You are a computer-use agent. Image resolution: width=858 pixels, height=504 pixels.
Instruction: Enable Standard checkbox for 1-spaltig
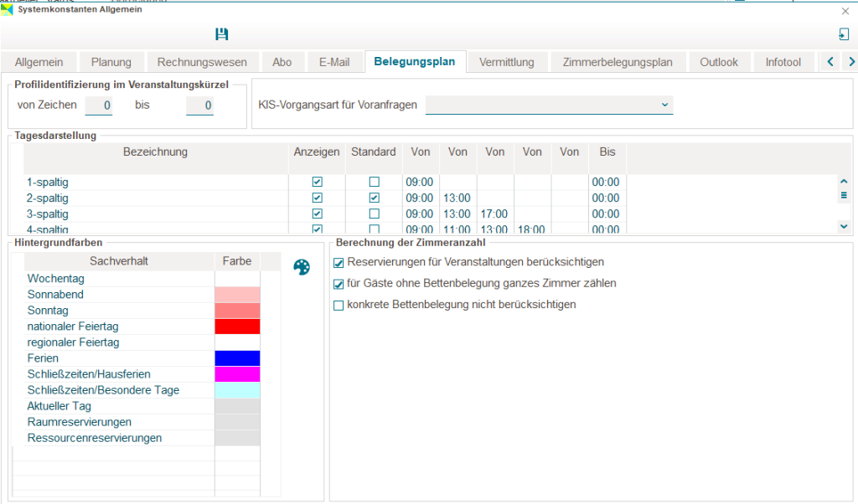(375, 182)
